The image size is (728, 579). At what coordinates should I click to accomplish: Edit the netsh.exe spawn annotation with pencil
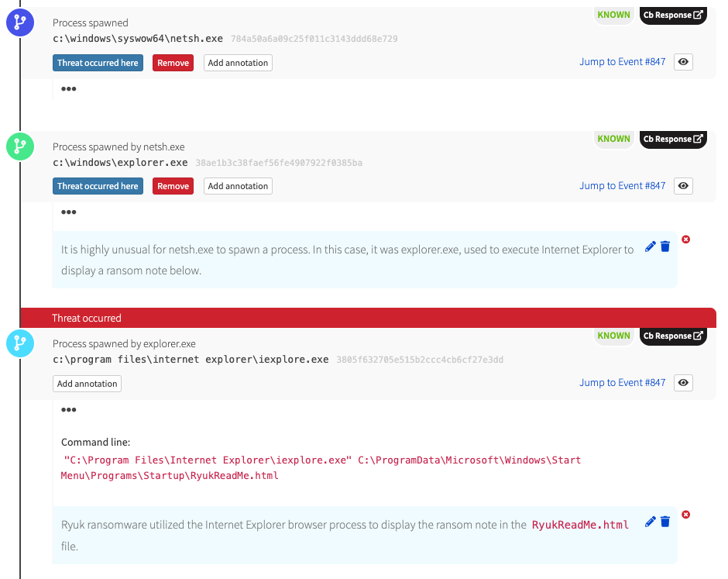coord(650,247)
